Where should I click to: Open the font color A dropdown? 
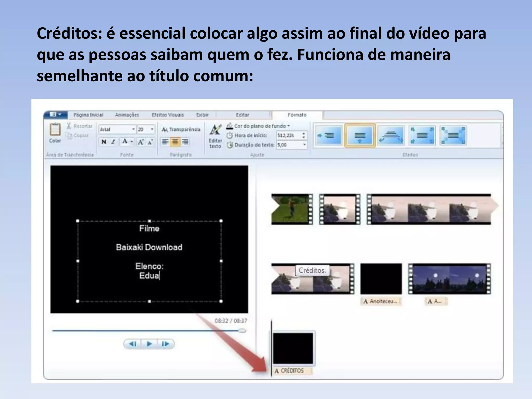tap(127, 142)
